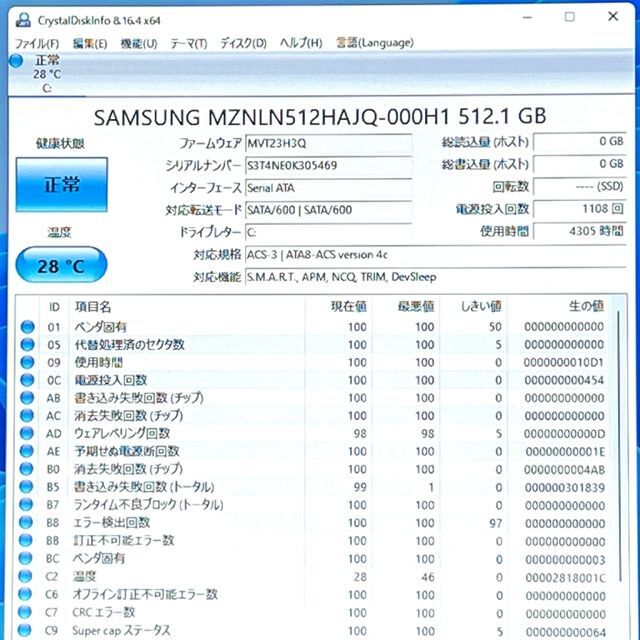The width and height of the screenshot is (640, 640).
Task: Click the SMART list vertical scrollbar
Action: (620, 445)
